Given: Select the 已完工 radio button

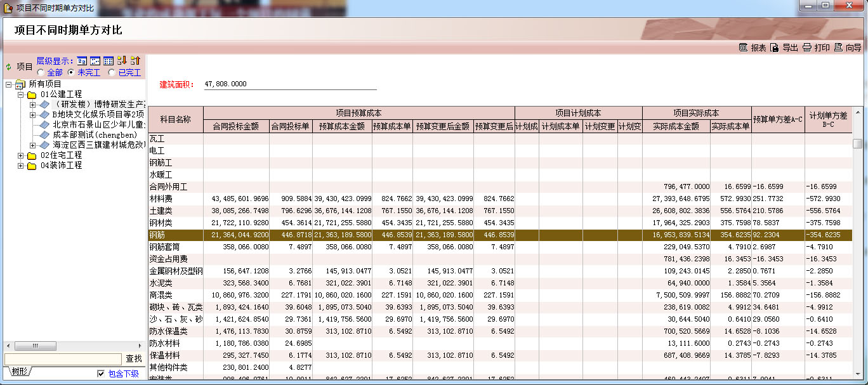Looking at the screenshot, I should 112,72.
